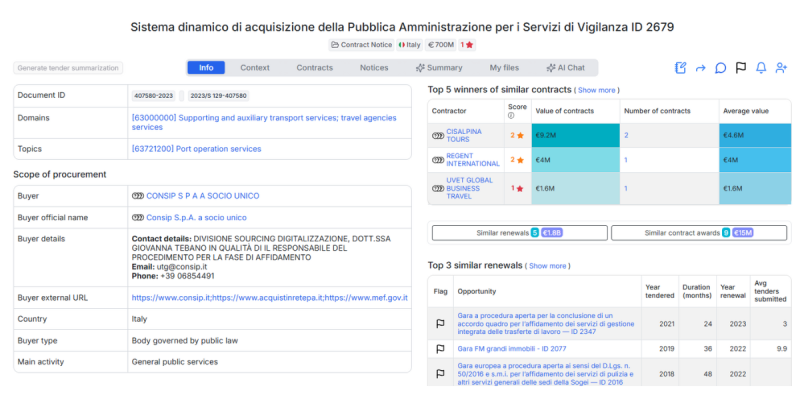Open the buyer external URL link
This screenshot has width=800, height=400.
click(269, 297)
